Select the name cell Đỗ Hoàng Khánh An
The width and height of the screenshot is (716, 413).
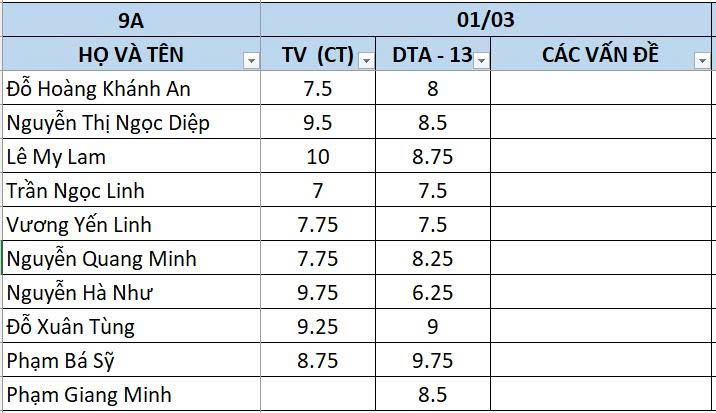coord(130,89)
